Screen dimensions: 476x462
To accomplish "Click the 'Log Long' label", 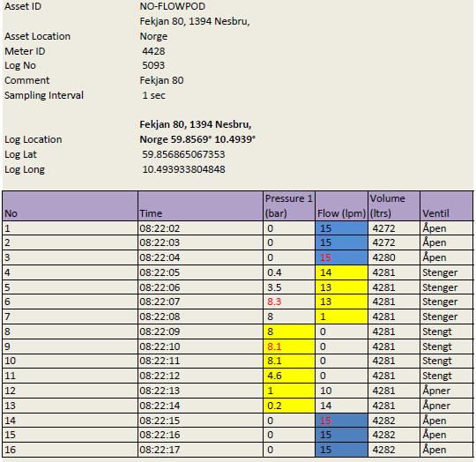I will pyautogui.click(x=25, y=169).
